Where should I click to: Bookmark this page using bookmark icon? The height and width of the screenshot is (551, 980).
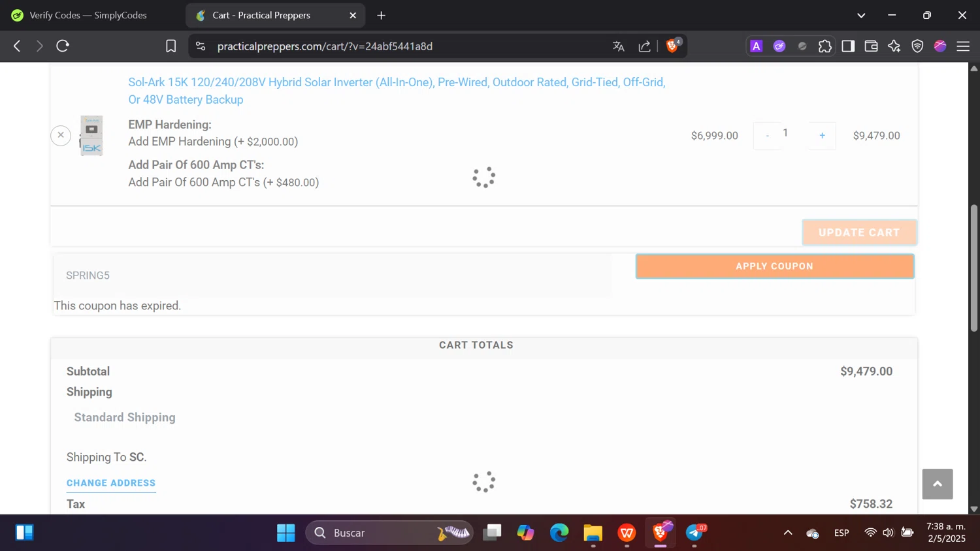[171, 46]
